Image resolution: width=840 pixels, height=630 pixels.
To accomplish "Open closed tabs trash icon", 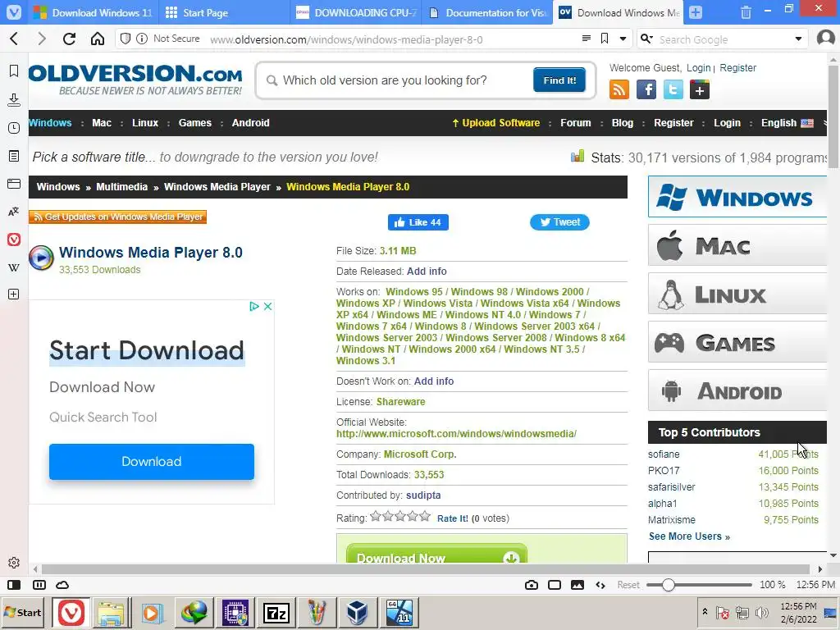I will coord(746,11).
